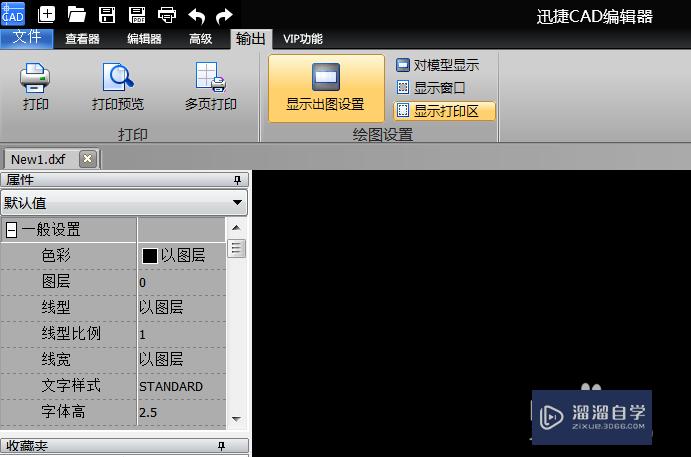Viewport: 691px width, 457px height.
Task: Open the 文件 menu
Action: [27, 38]
